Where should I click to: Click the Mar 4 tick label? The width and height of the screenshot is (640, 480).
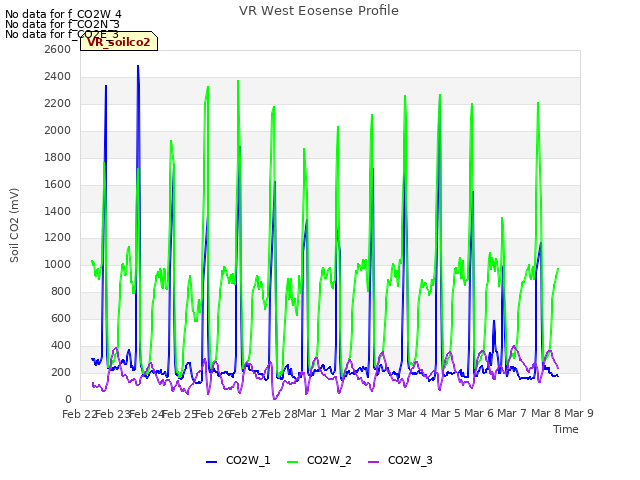[x=412, y=413]
